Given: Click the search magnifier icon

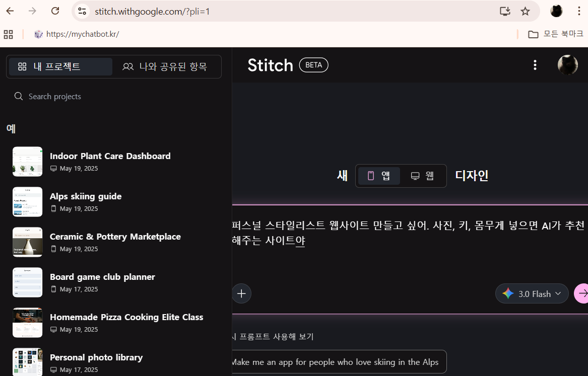Looking at the screenshot, I should pos(18,96).
